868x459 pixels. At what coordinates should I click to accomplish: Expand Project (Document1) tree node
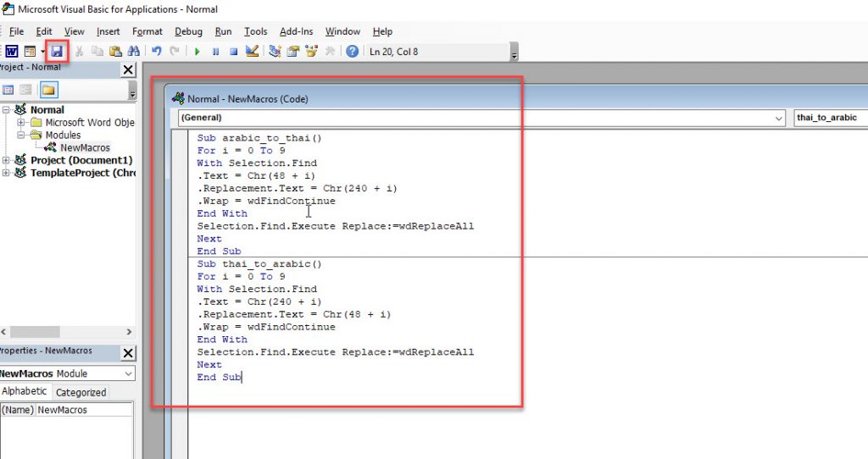[7, 160]
